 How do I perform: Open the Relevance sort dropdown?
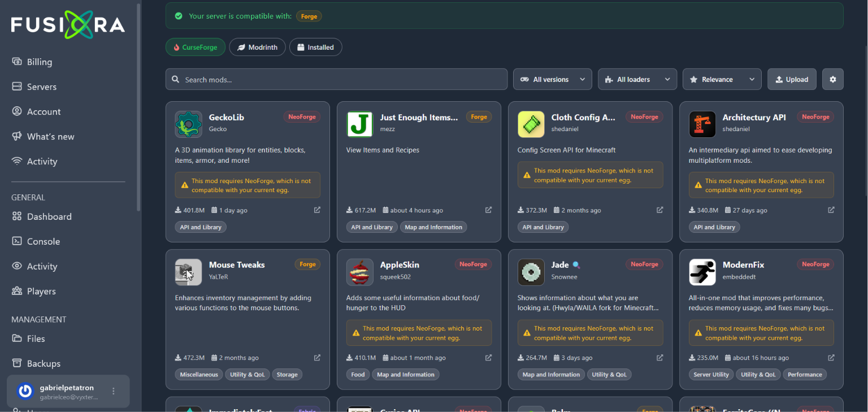click(722, 79)
